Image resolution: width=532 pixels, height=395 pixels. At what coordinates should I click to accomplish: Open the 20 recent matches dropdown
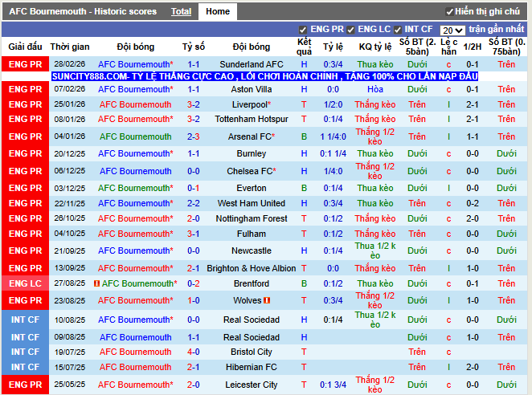point(452,31)
